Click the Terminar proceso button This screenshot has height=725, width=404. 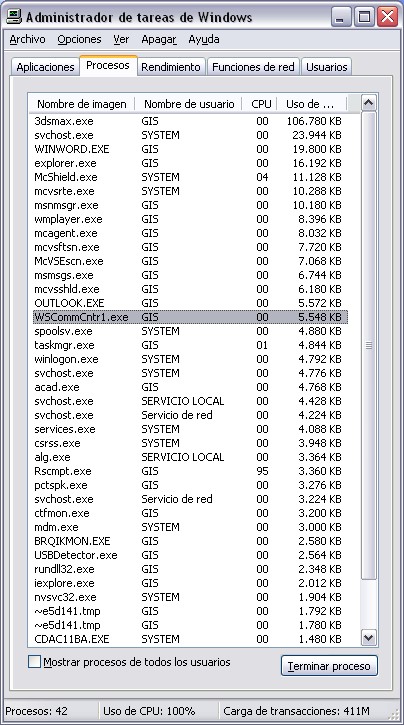point(329,666)
